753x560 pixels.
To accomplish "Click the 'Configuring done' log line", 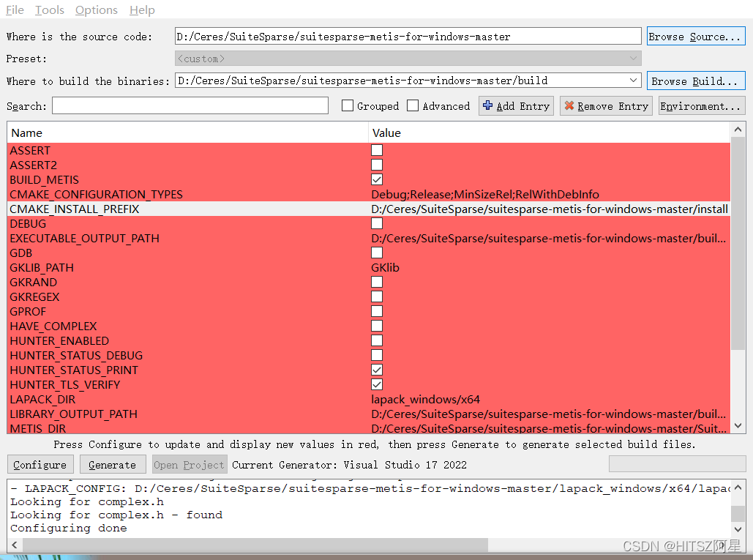I will pyautogui.click(x=69, y=528).
